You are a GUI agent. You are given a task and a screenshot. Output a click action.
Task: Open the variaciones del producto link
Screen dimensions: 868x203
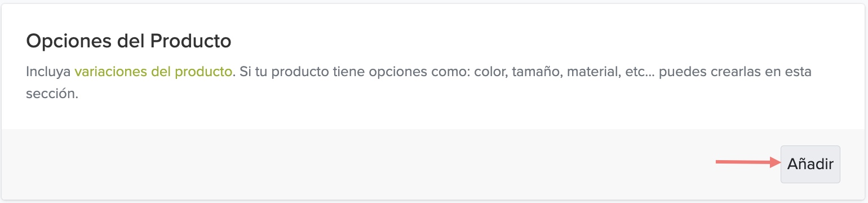click(153, 72)
